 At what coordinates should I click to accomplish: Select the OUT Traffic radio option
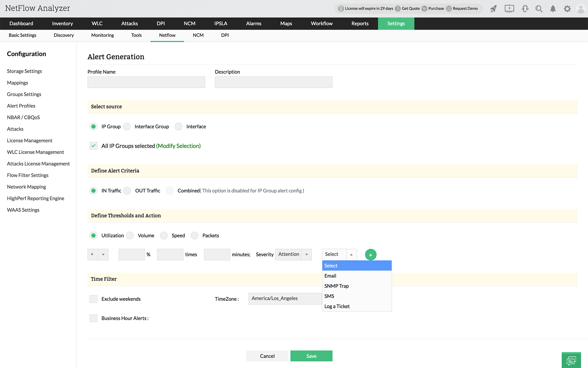coord(127,191)
